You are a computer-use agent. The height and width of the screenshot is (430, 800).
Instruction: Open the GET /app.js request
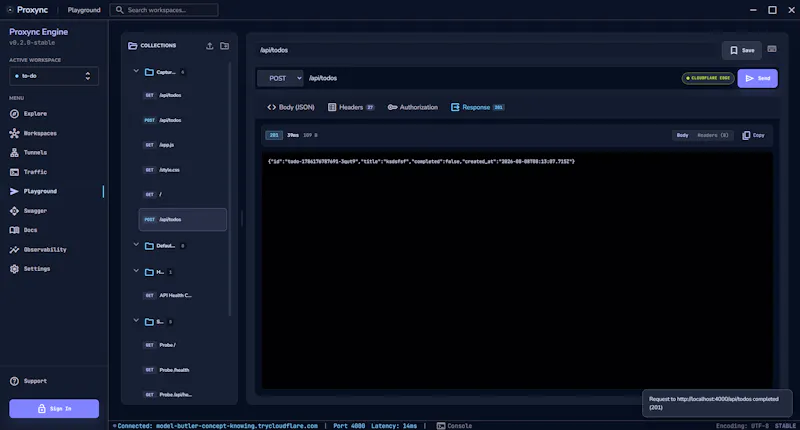(x=183, y=145)
